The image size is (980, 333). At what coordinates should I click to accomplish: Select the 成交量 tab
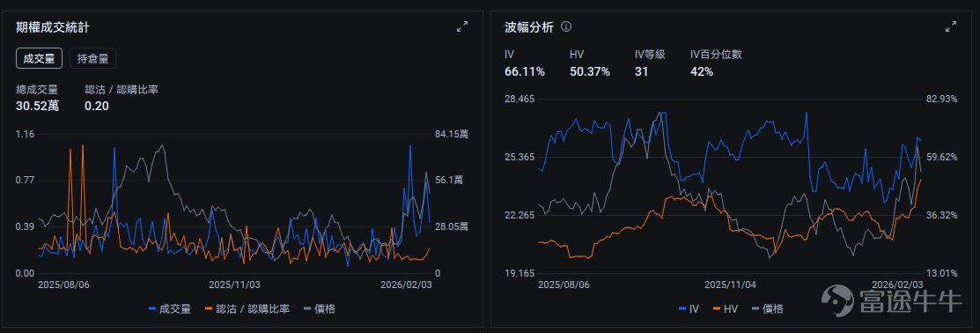coord(39,59)
